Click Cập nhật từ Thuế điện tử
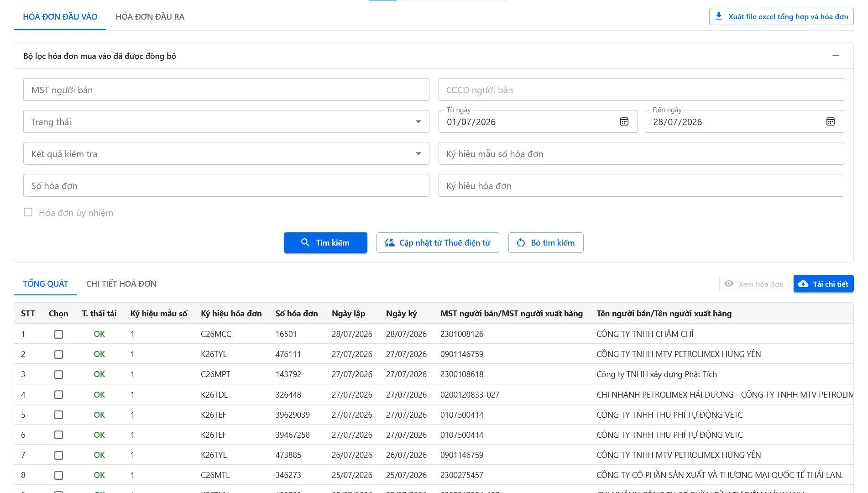This screenshot has height=493, width=868. (x=438, y=242)
